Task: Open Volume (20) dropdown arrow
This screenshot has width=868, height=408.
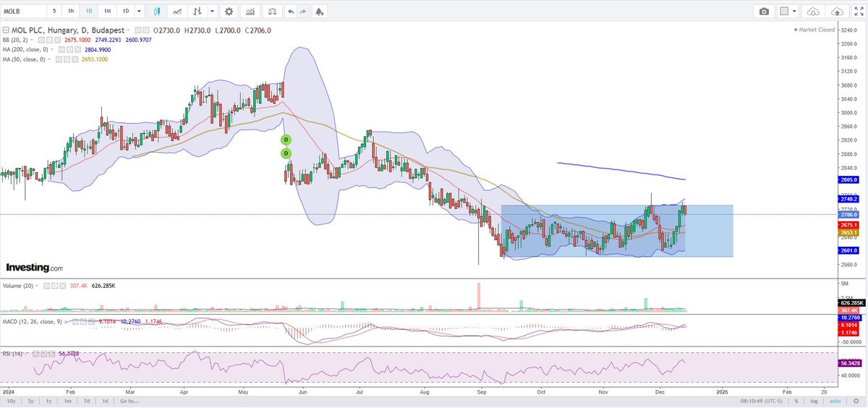Action: [37, 286]
